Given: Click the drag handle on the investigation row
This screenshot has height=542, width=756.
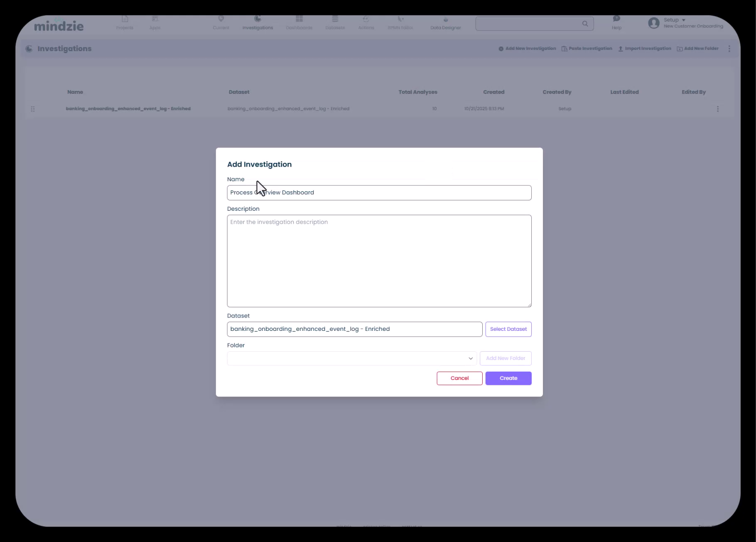Looking at the screenshot, I should 33,109.
